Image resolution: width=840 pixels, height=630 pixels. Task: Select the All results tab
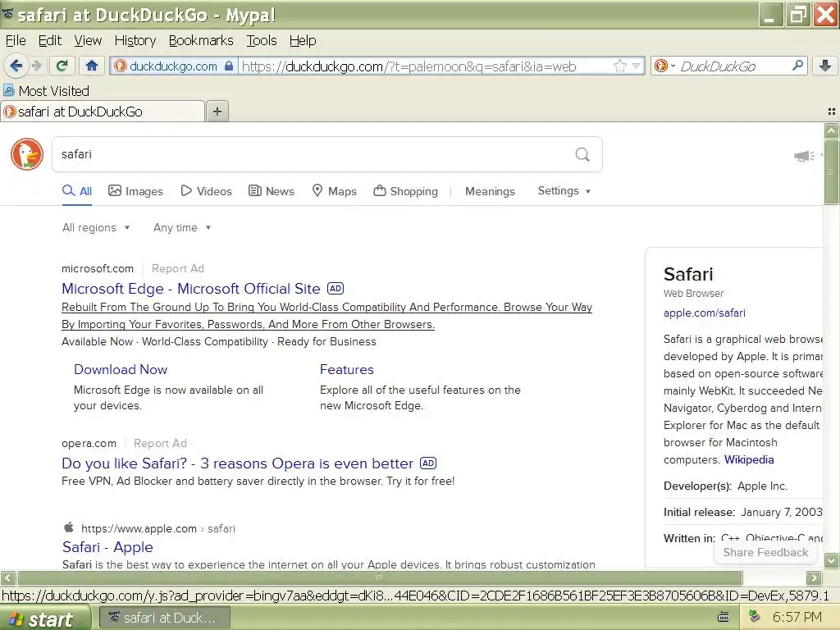click(x=77, y=191)
